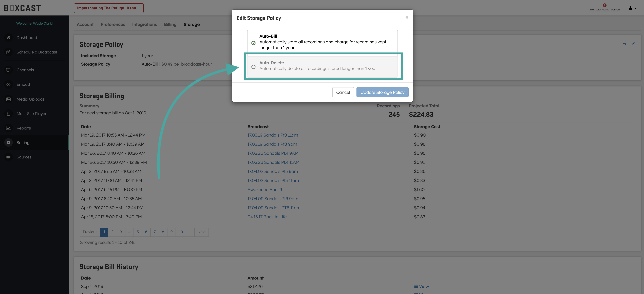The height and width of the screenshot is (294, 644).
Task: Click the Reports chart icon
Action: coord(9,128)
